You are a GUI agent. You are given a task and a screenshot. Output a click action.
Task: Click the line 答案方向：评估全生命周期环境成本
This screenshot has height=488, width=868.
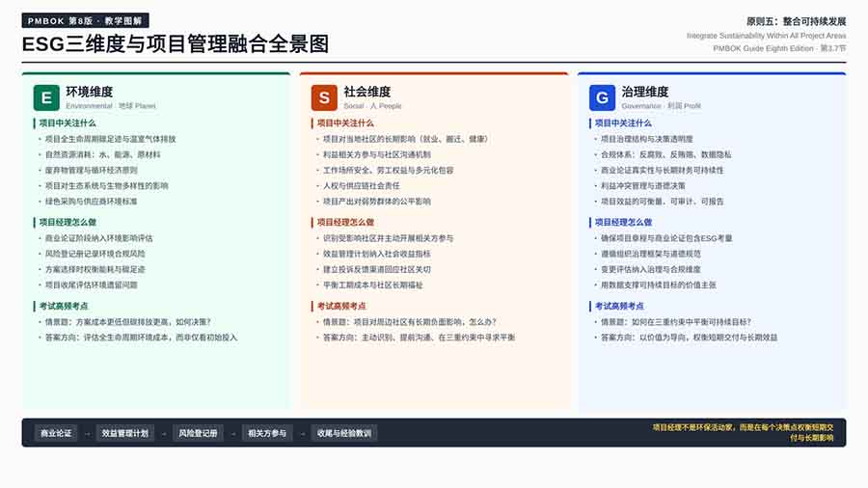point(141,337)
